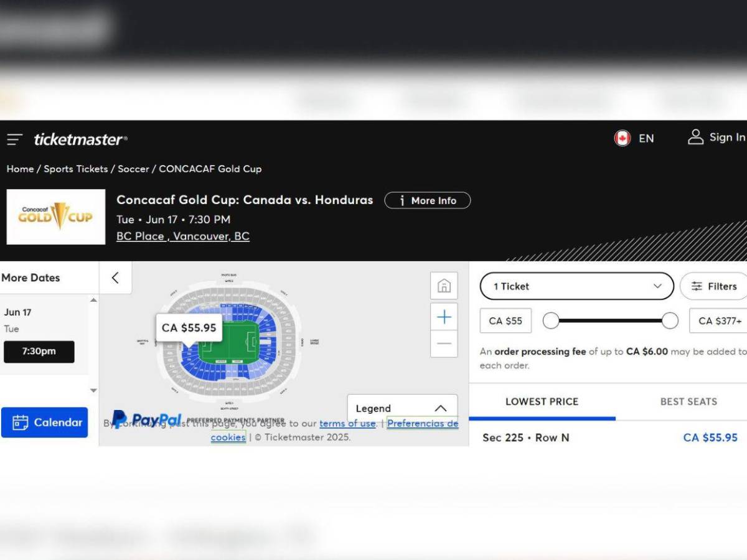Click the Canada flag region icon
The height and width of the screenshot is (560, 747).
click(x=622, y=138)
